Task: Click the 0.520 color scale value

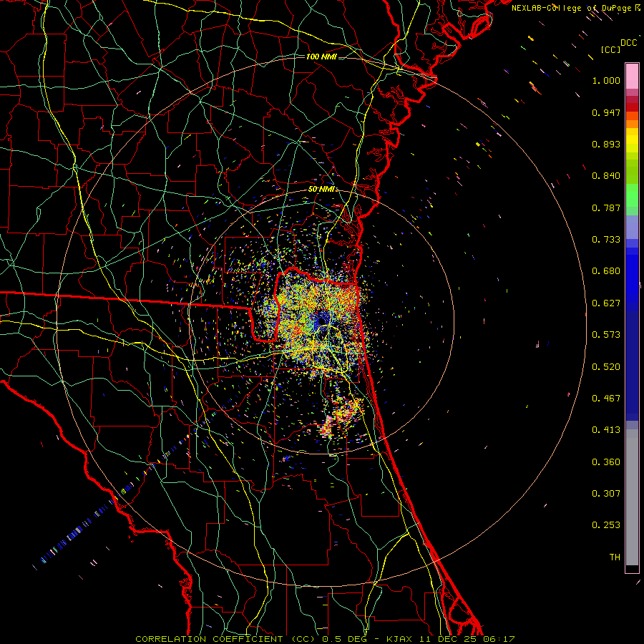Action: tap(606, 367)
